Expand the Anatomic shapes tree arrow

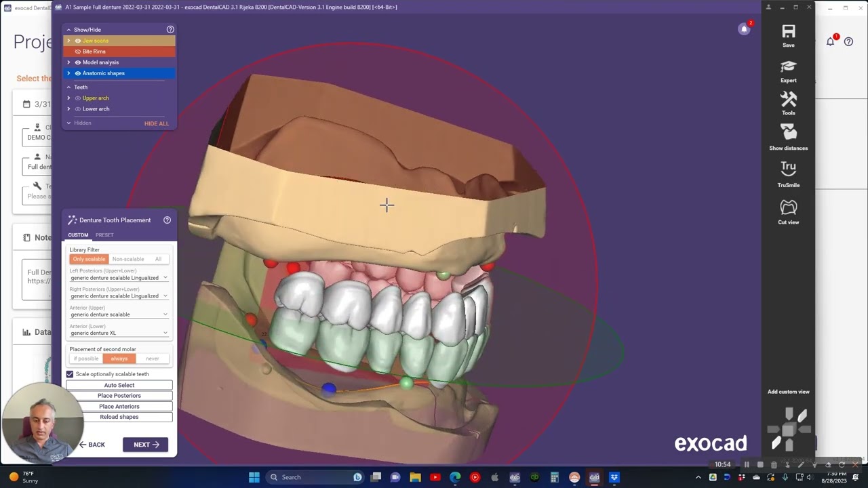tap(68, 73)
